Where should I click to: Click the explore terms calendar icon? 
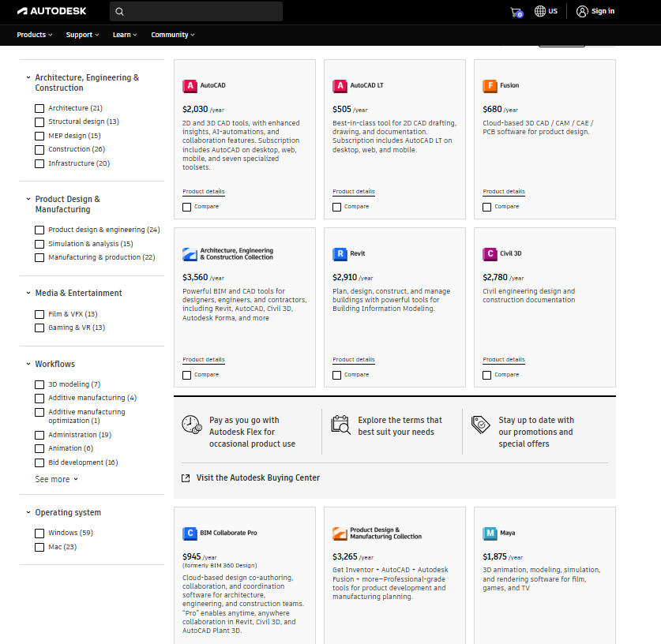click(340, 425)
